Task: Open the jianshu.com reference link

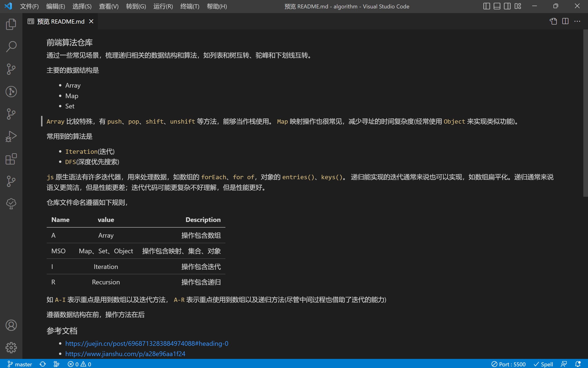Action: [x=125, y=354]
